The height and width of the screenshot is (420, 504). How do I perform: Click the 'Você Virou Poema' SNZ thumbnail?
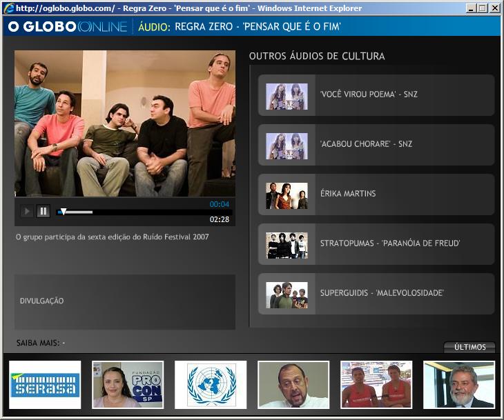(x=287, y=97)
